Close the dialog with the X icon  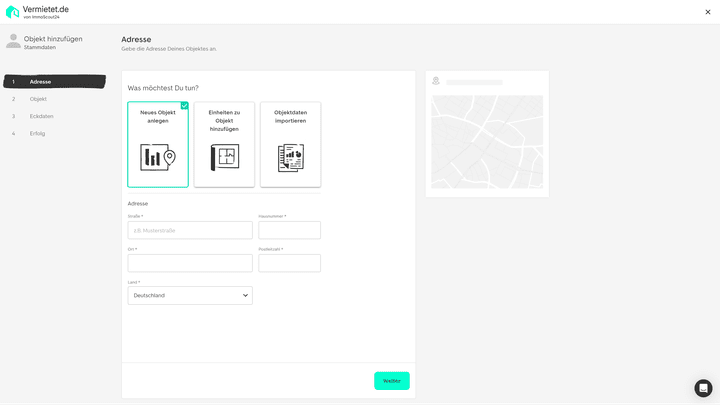[708, 12]
